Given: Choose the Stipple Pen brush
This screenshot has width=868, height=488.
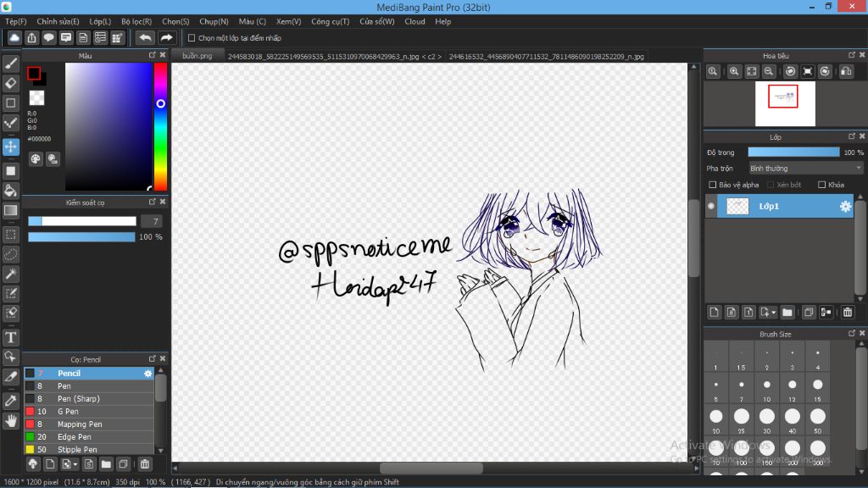Looking at the screenshot, I should tap(89, 449).
